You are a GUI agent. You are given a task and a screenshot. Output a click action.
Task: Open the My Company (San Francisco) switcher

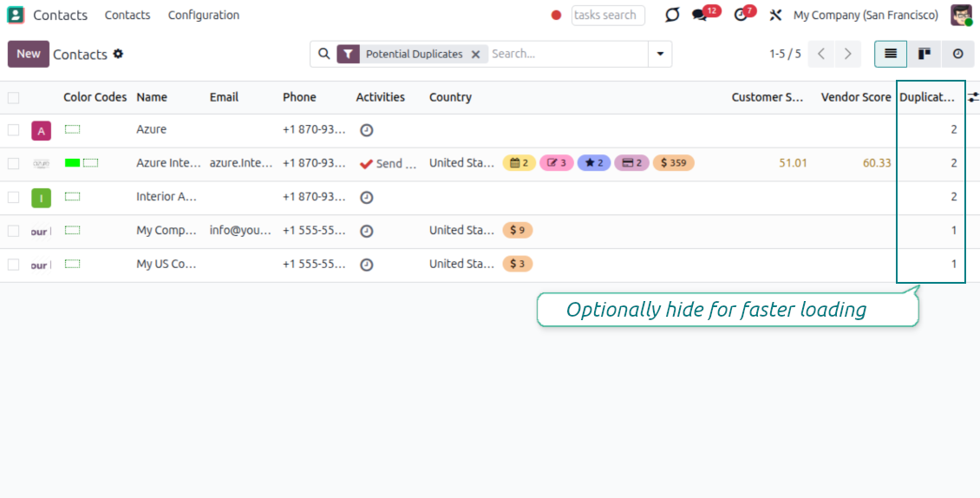pos(865,16)
